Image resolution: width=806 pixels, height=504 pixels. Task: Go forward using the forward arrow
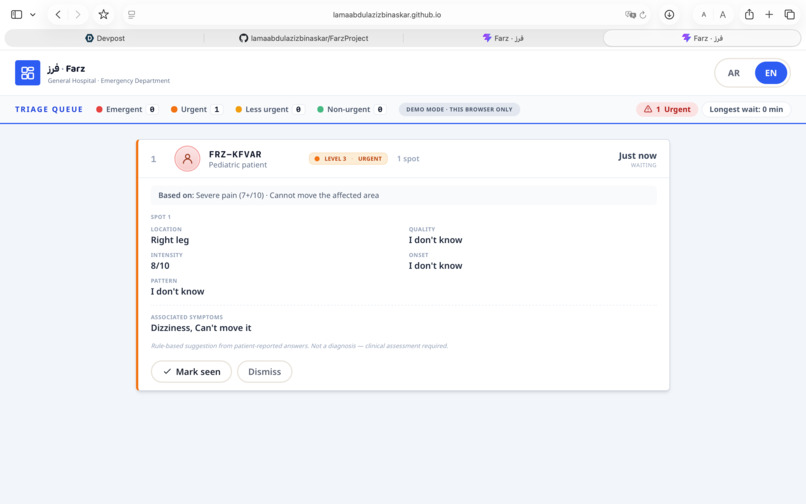pyautogui.click(x=78, y=14)
